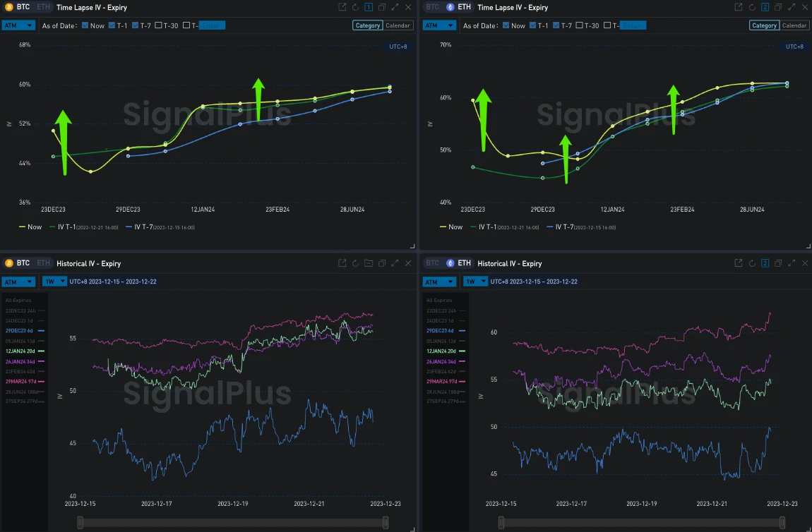Enable the T-30 checkbox in BTC Time Lapse panel

[x=159, y=25]
